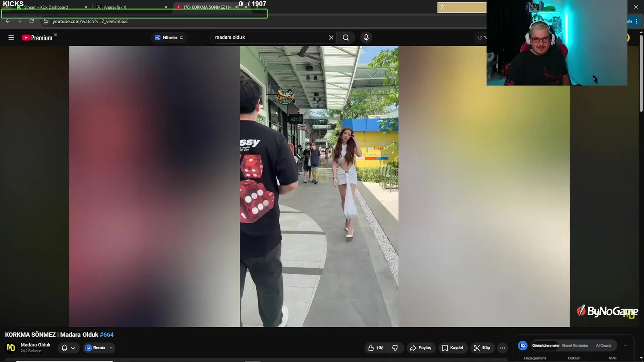Screen dimensions: 644x362
Task: Run search with the magnifier icon
Action: (346, 37)
